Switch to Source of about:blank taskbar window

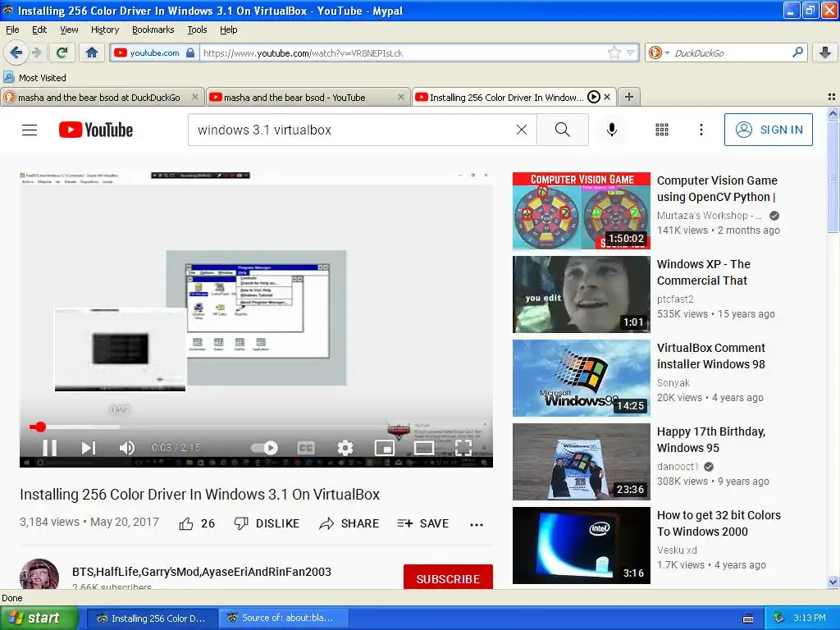[x=283, y=618]
